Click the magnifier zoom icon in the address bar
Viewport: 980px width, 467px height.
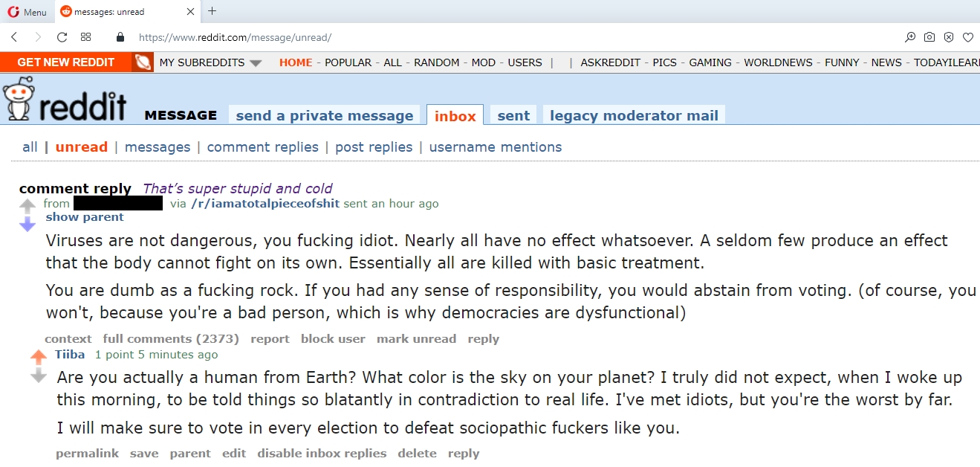click(910, 36)
